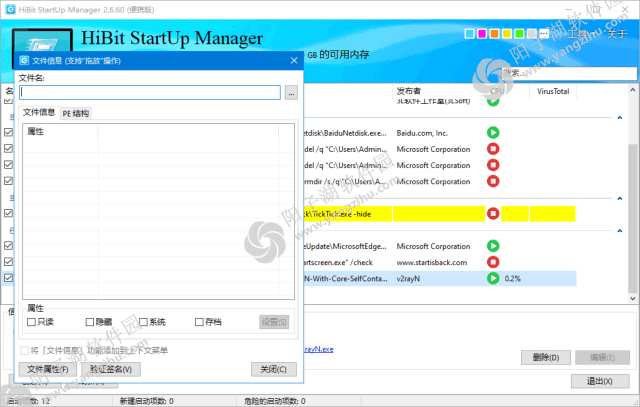Click the 危险的启动项数: 0 status entry
640x407 pixels.
pos(275,401)
